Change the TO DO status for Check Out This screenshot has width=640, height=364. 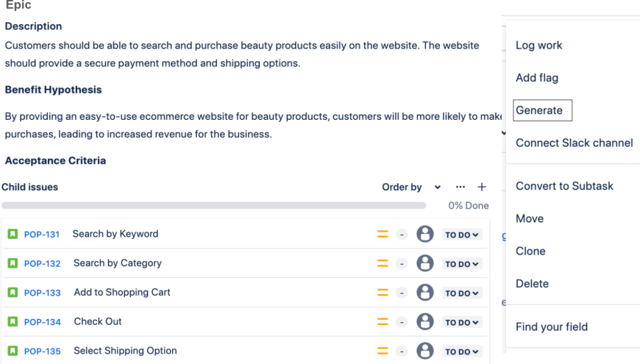tap(461, 323)
